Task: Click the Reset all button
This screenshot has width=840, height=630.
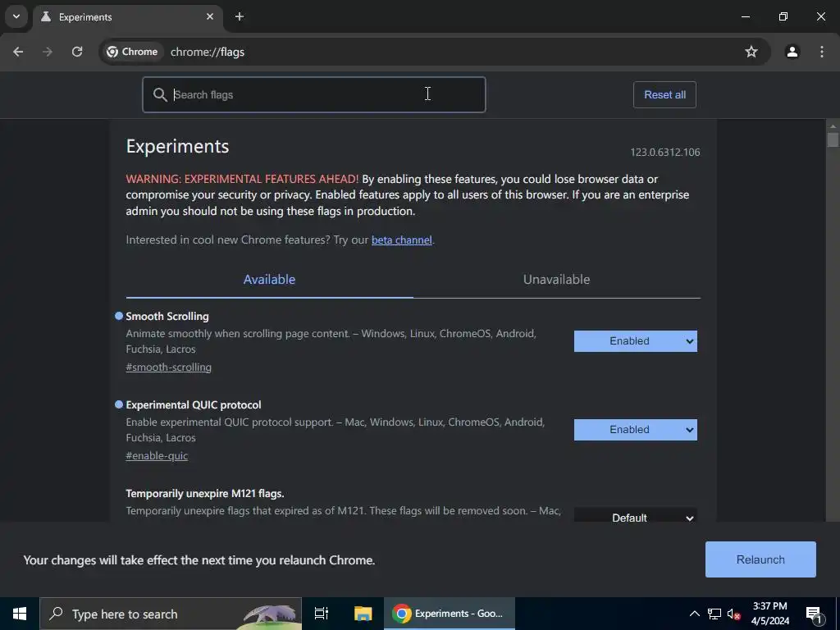Action: (664, 95)
